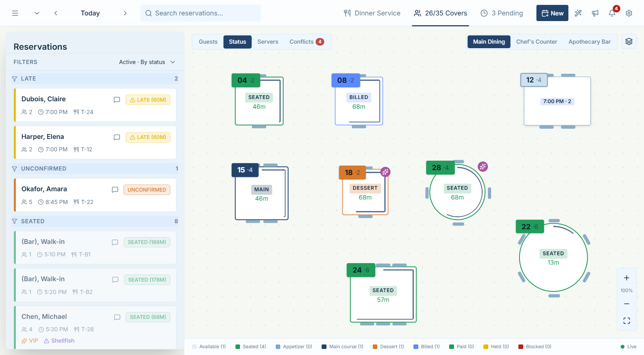
Task: Focus the Search reservations field
Action: pyautogui.click(x=200, y=13)
